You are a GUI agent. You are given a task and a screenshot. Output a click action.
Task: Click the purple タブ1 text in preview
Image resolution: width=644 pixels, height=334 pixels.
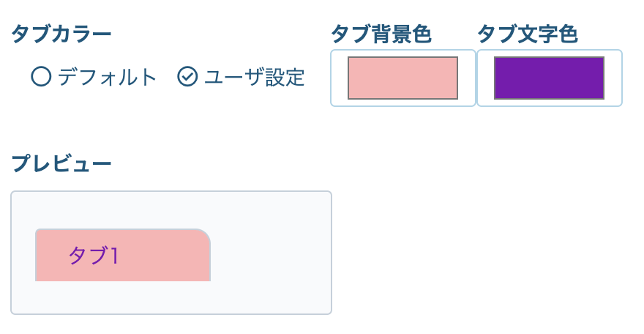94,256
